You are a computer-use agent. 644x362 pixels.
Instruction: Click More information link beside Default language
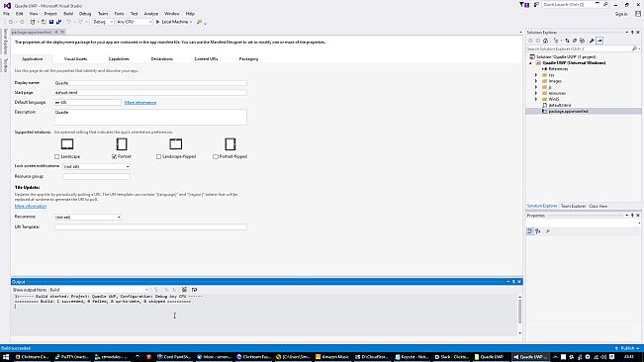tap(140, 103)
